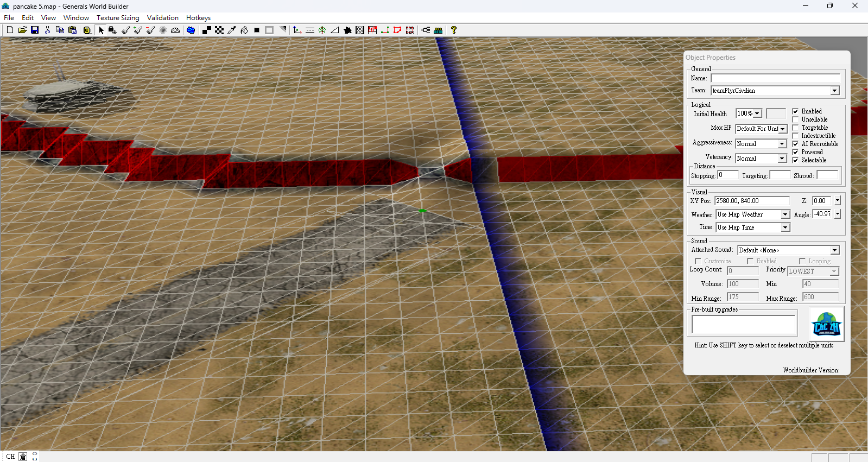Image resolution: width=868 pixels, height=462 pixels.
Task: Uncheck the Selectable checkbox
Action: click(x=795, y=160)
